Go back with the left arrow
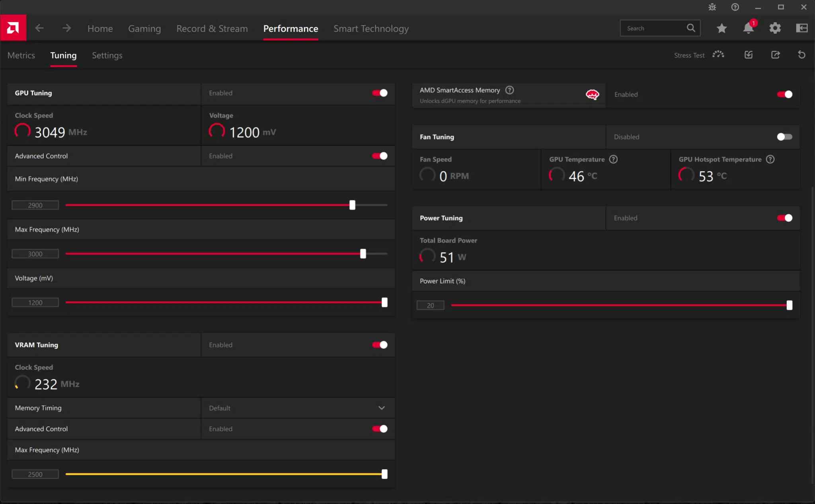The width and height of the screenshot is (815, 504). tap(39, 28)
